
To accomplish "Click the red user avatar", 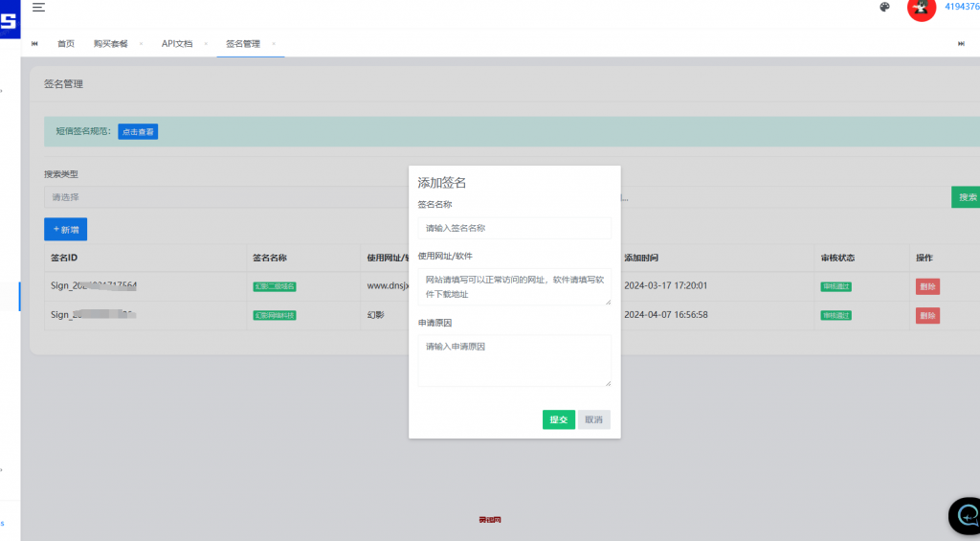I will coord(921,8).
